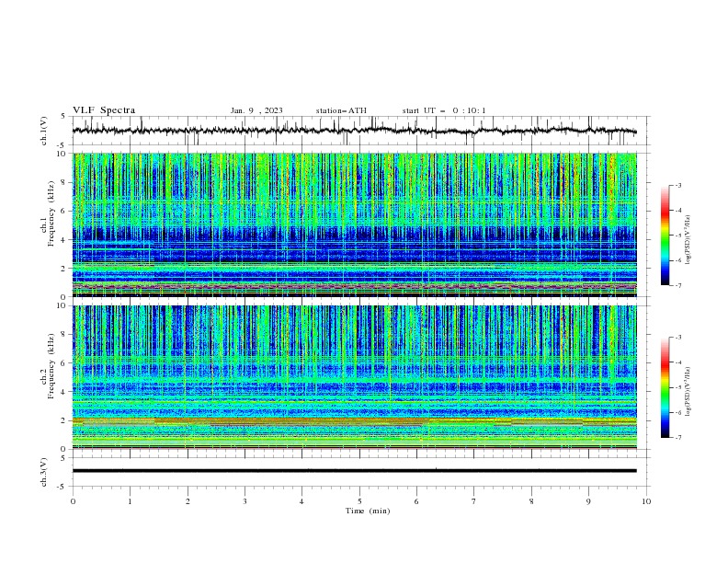This screenshot has height=563, width=728.
Task: Click the lower PSD color bar
Action: tap(665, 387)
